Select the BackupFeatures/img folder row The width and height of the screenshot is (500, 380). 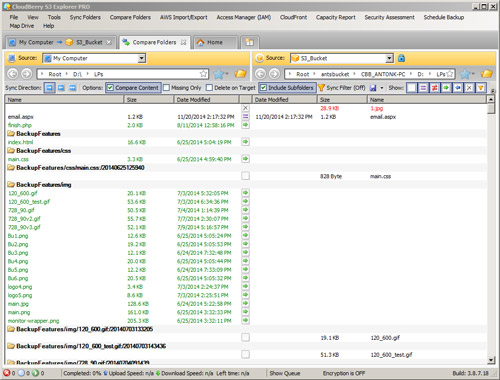(x=246, y=184)
